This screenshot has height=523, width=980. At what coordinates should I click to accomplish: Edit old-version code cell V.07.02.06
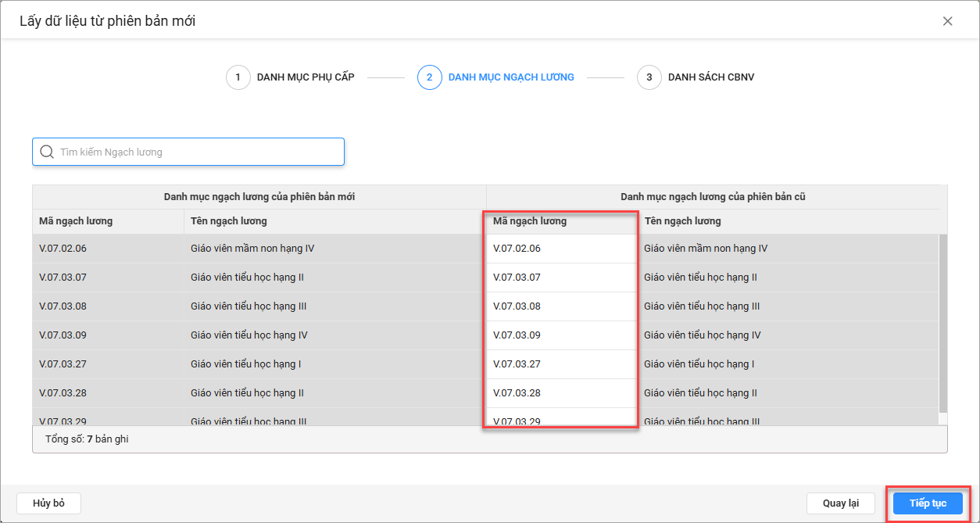tap(563, 249)
